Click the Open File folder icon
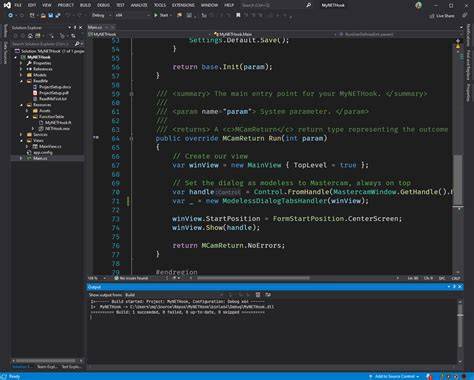 43,15
